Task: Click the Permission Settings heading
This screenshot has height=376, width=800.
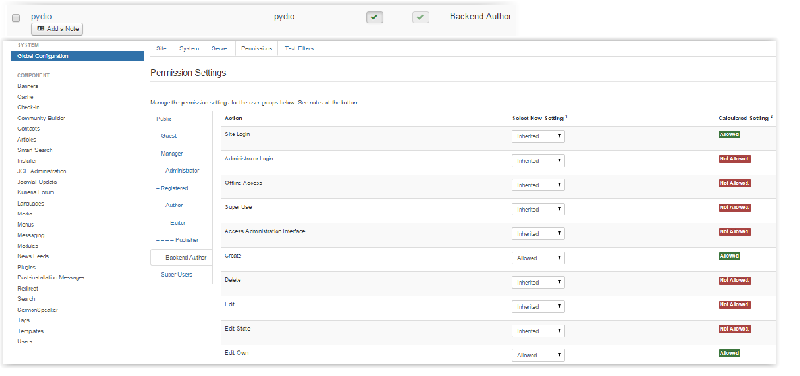Action: pos(188,73)
